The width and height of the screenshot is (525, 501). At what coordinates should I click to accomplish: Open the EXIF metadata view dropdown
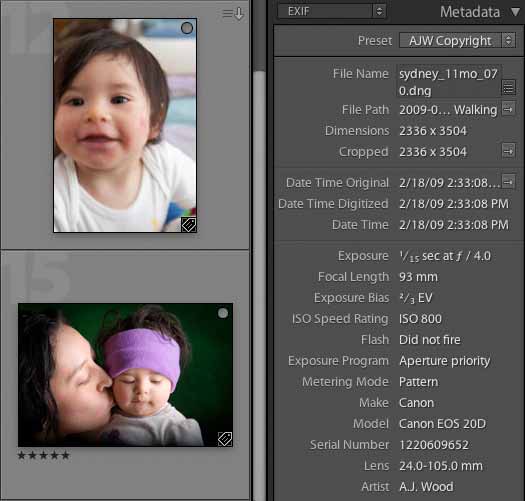[331, 11]
